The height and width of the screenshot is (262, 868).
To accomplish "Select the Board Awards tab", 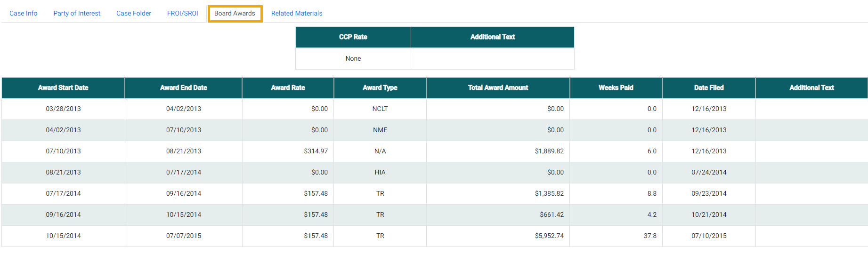I will (235, 13).
